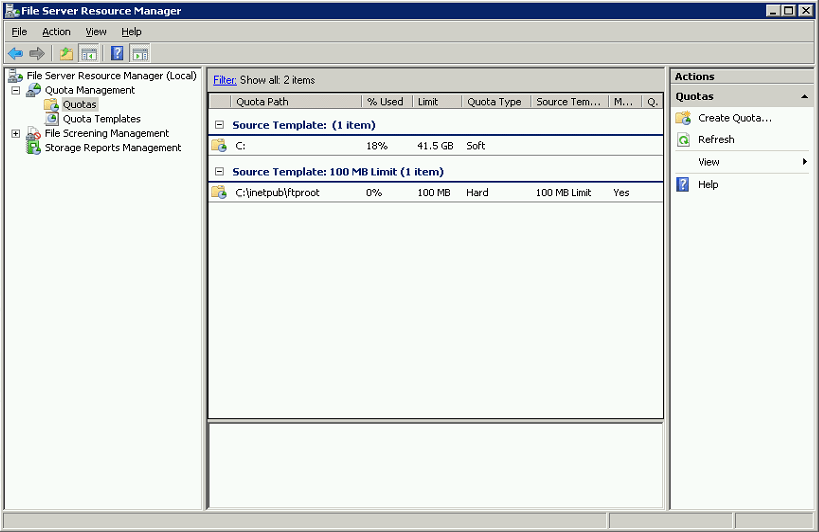Select Quota Templates in the tree
819x532 pixels.
click(102, 119)
